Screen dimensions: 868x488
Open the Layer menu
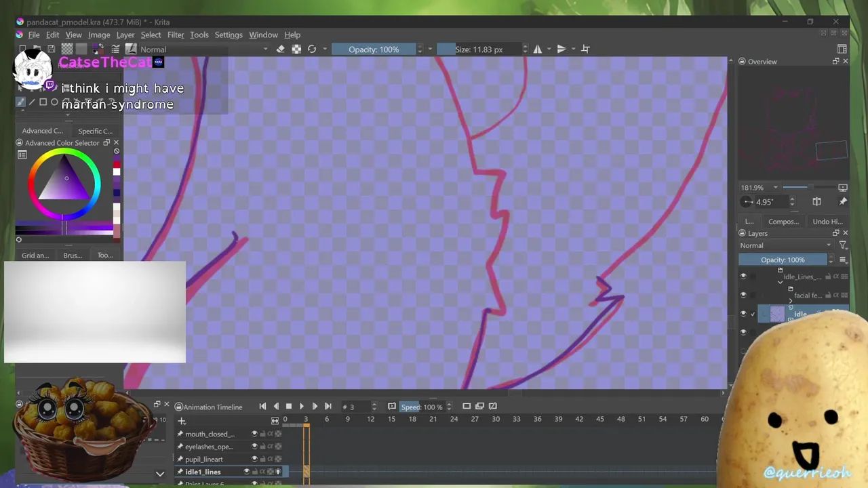coord(125,35)
